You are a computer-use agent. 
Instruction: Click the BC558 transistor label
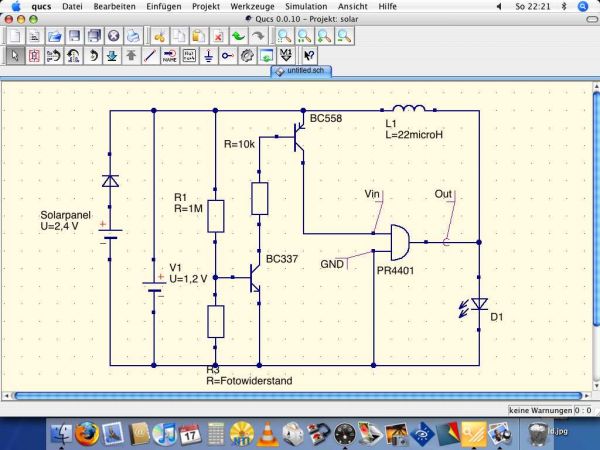pyautogui.click(x=326, y=119)
